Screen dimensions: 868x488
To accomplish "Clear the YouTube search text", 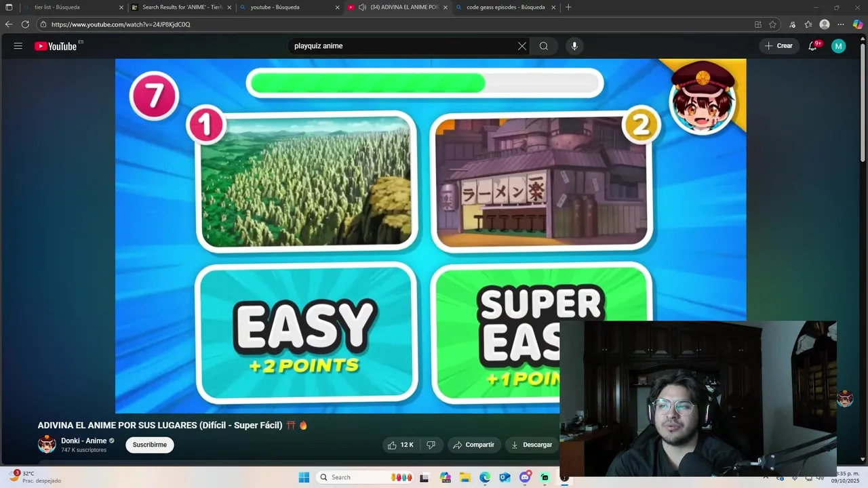I will [522, 46].
